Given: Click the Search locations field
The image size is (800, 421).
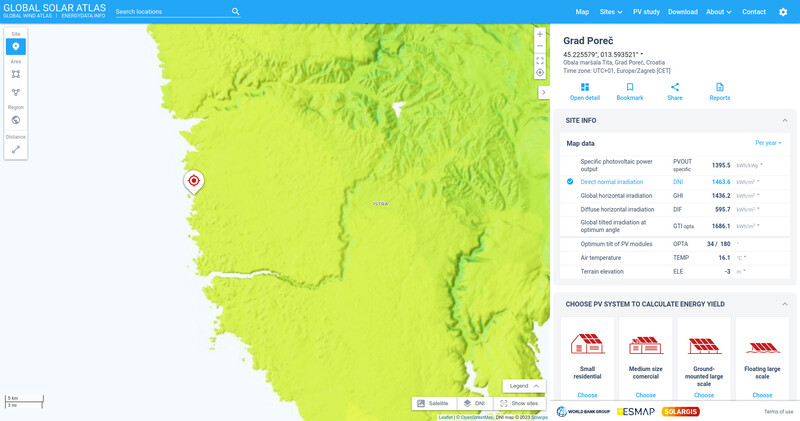Looking at the screenshot, I should (x=172, y=12).
